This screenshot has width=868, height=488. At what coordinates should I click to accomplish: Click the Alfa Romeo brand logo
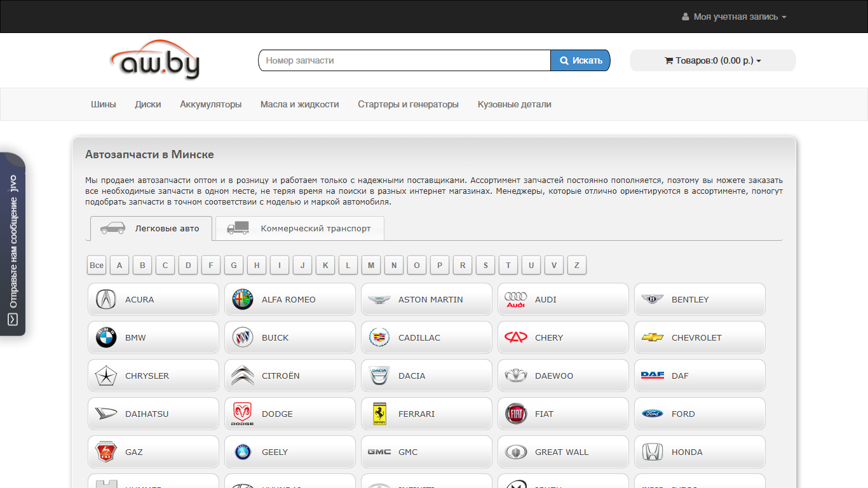[243, 299]
